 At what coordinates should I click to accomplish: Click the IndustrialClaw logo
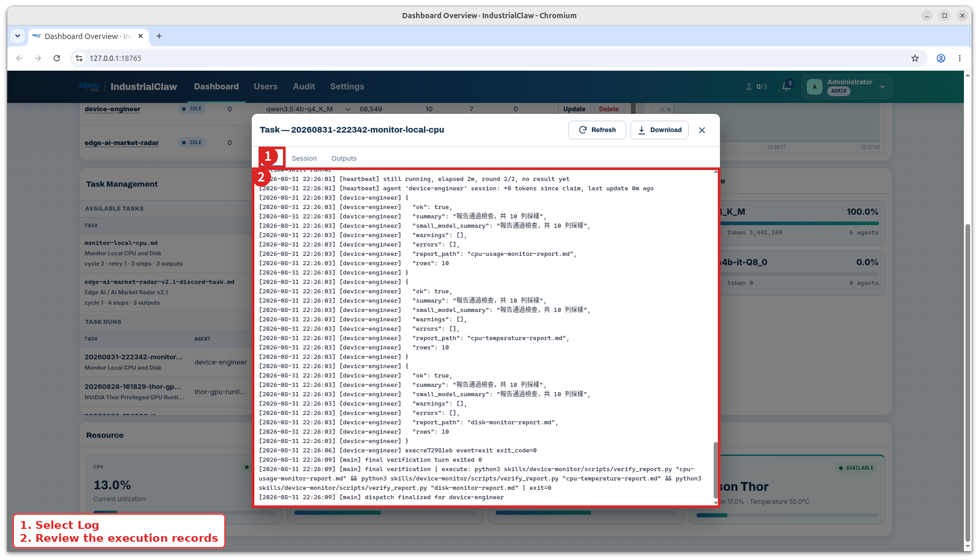coord(128,86)
